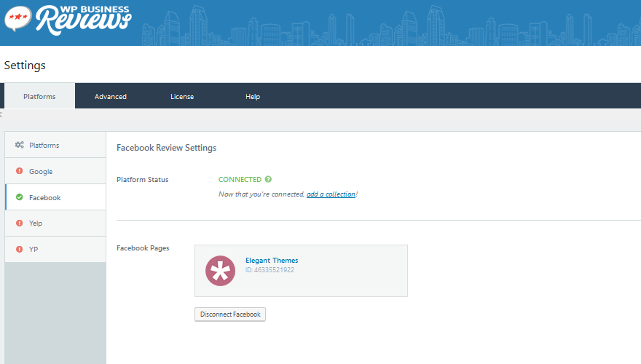Click the Facebook Review Settings heading

pyautogui.click(x=166, y=148)
